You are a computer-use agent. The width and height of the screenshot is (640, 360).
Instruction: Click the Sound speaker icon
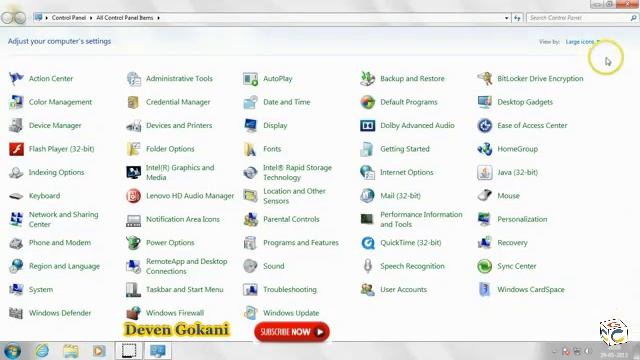[250, 266]
